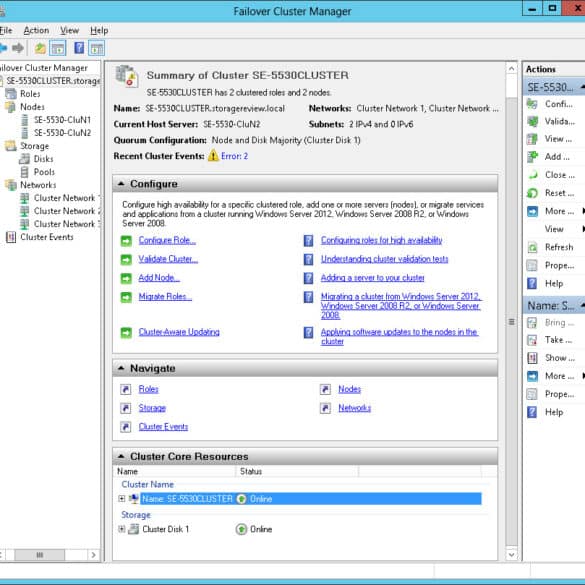Screen dimensions: 585x585
Task: Open the View menu
Action: [69, 30]
